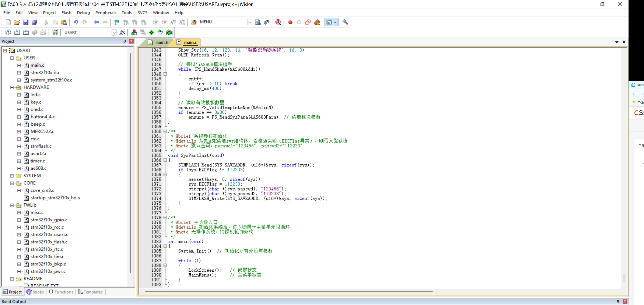Click the Find icon with document and binoculars
The width and height of the screenshot is (644, 305).
258,22
